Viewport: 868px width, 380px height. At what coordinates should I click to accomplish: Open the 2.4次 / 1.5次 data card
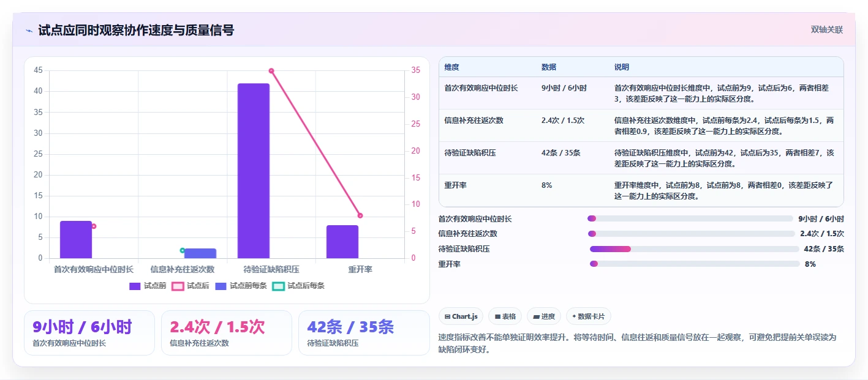(x=227, y=333)
